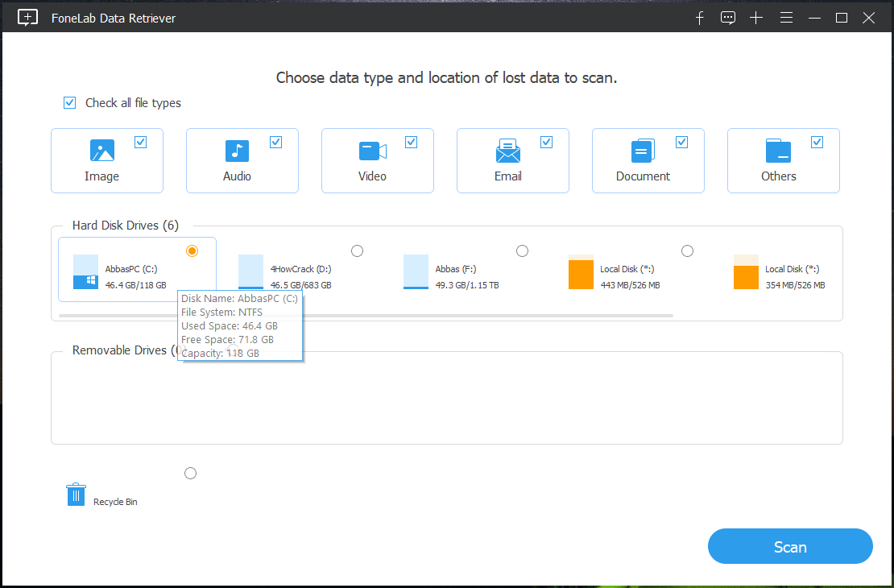Open the feedback chat bubble icon
894x588 pixels.
tap(728, 19)
